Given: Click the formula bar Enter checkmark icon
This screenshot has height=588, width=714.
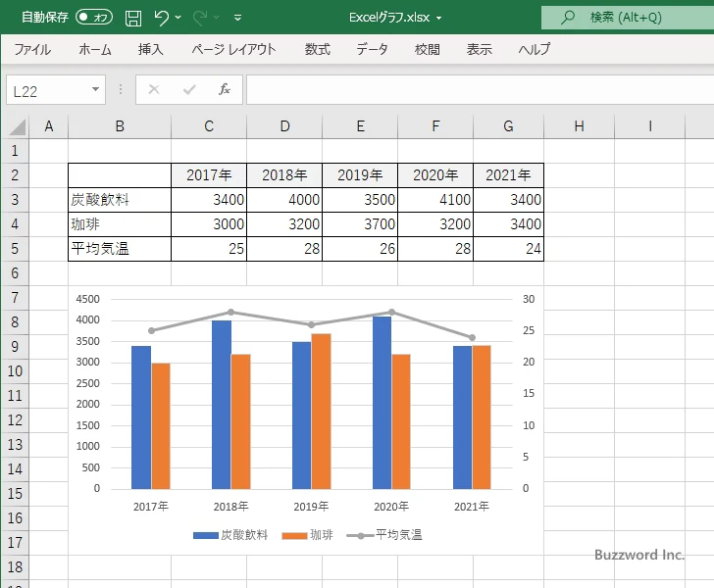Looking at the screenshot, I should click(x=189, y=89).
